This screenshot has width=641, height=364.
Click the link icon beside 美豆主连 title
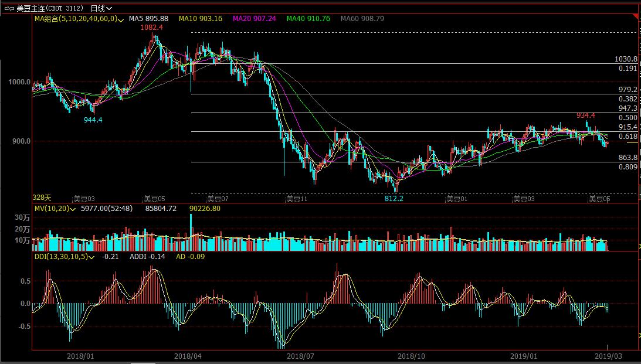point(8,8)
